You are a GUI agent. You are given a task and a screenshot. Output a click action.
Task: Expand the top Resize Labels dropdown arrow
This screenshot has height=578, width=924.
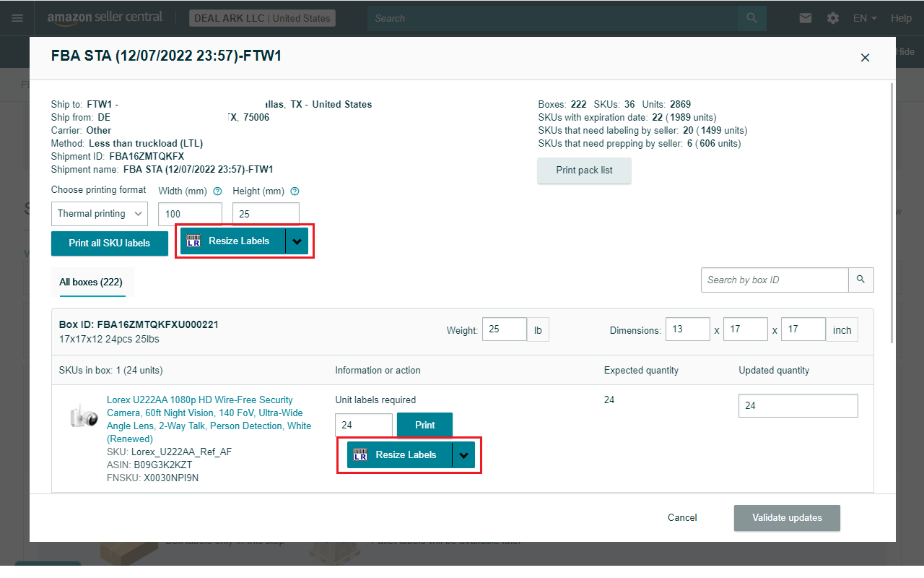coord(297,241)
